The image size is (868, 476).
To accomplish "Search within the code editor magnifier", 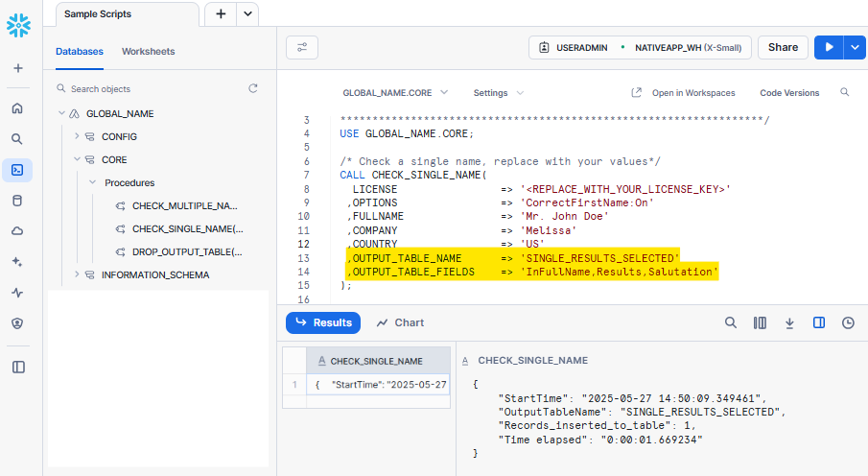I will 844,92.
